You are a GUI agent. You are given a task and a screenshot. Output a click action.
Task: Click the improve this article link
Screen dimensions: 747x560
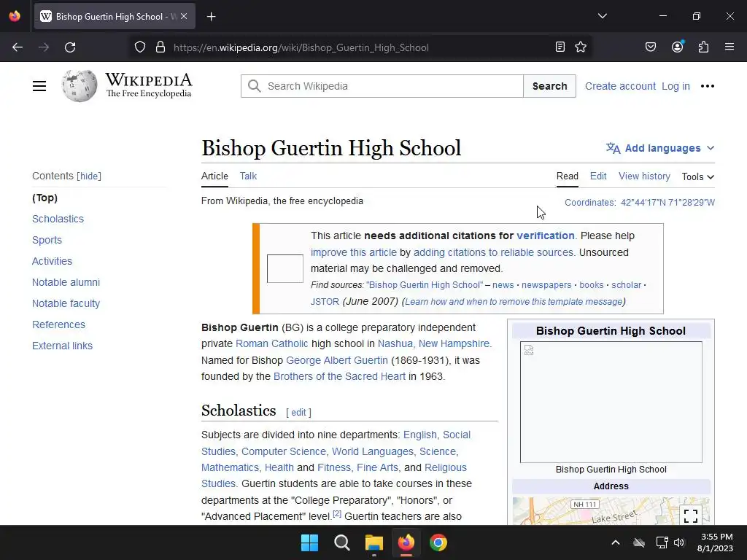click(354, 252)
